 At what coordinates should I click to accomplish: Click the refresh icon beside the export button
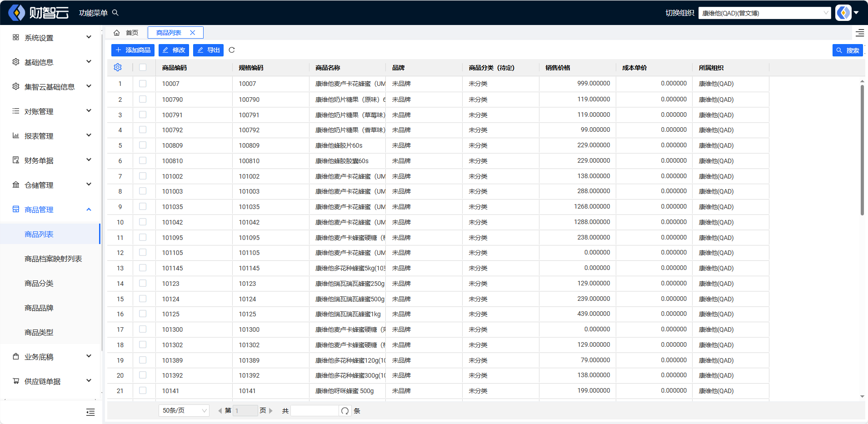[x=232, y=50]
